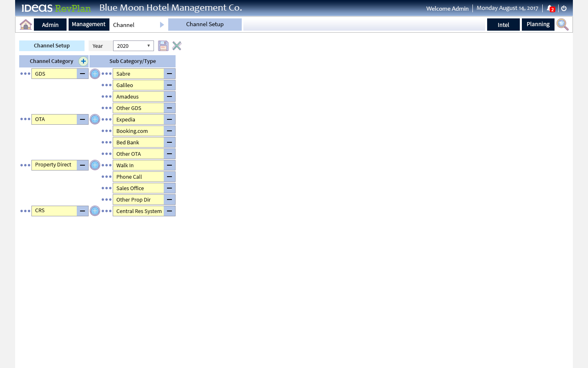Open the magnifying glass search icon
This screenshot has width=588, height=368.
click(x=562, y=25)
